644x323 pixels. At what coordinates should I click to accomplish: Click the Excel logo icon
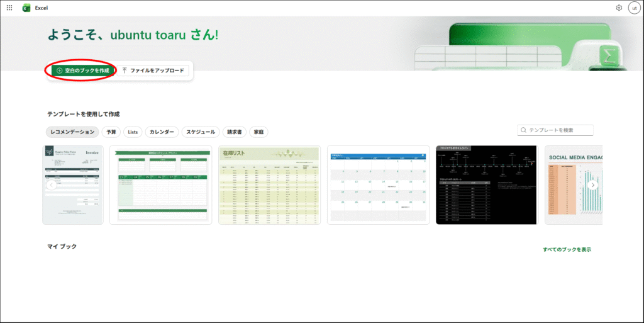27,8
